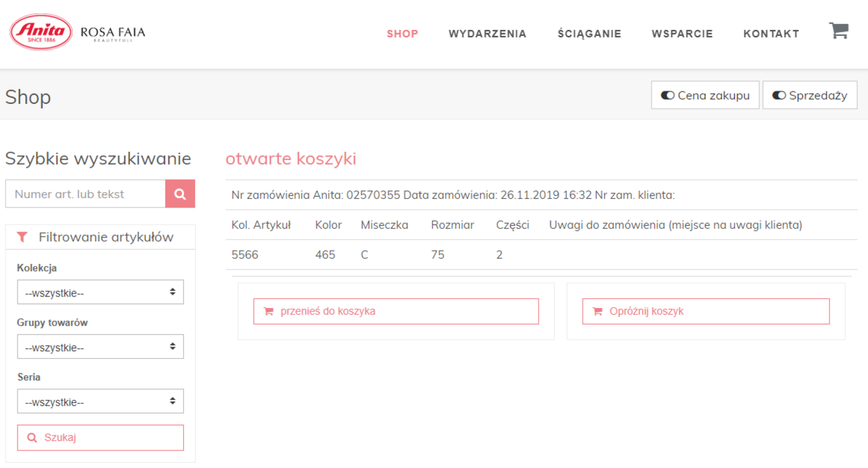Go to the SHOP menu item

402,34
